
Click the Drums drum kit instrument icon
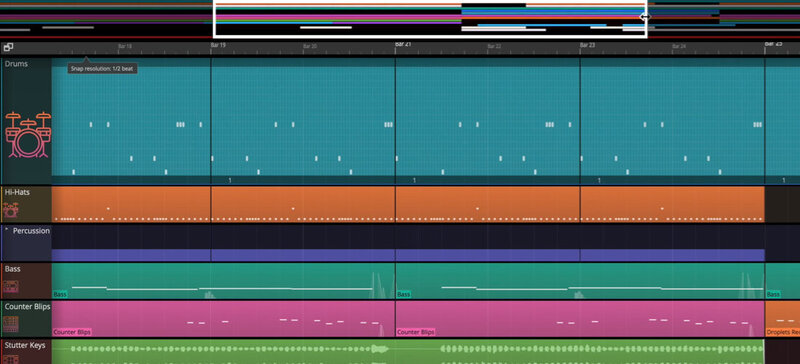28,134
